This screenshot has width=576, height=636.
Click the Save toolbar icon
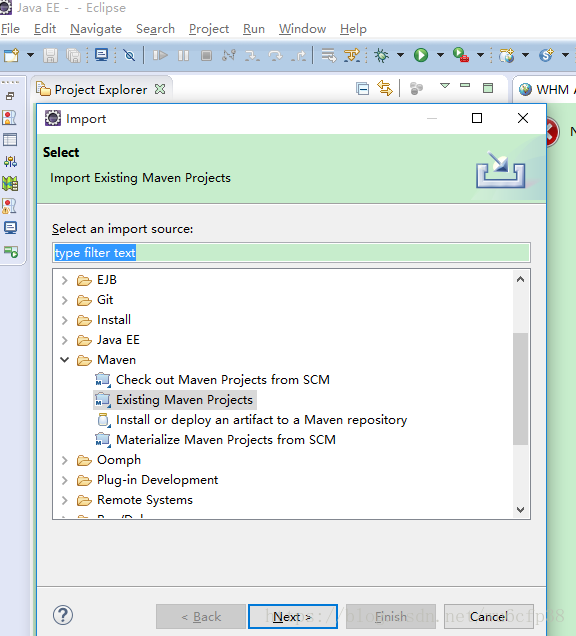pyautogui.click(x=50, y=55)
